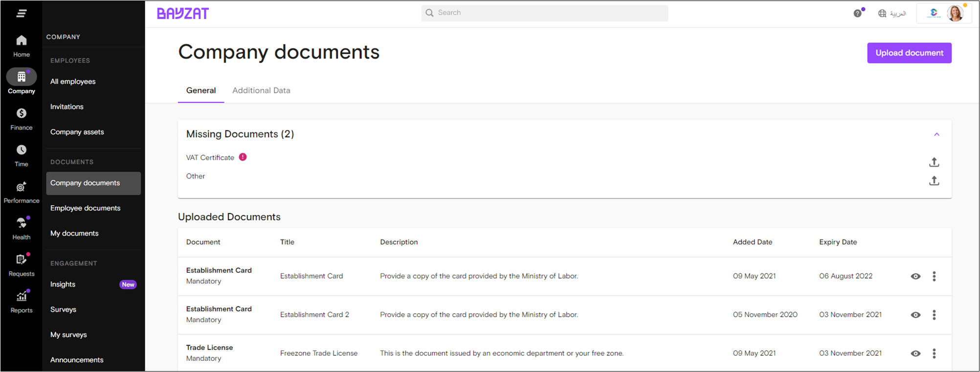Viewport: 980px width, 372px height.
Task: Select Employee documents in sidebar
Action: pyautogui.click(x=85, y=208)
